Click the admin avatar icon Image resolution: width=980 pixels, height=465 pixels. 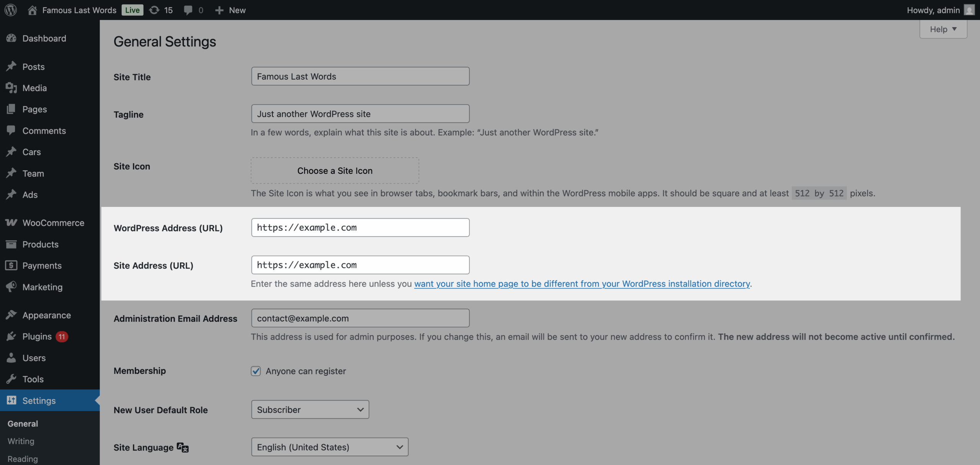(969, 10)
